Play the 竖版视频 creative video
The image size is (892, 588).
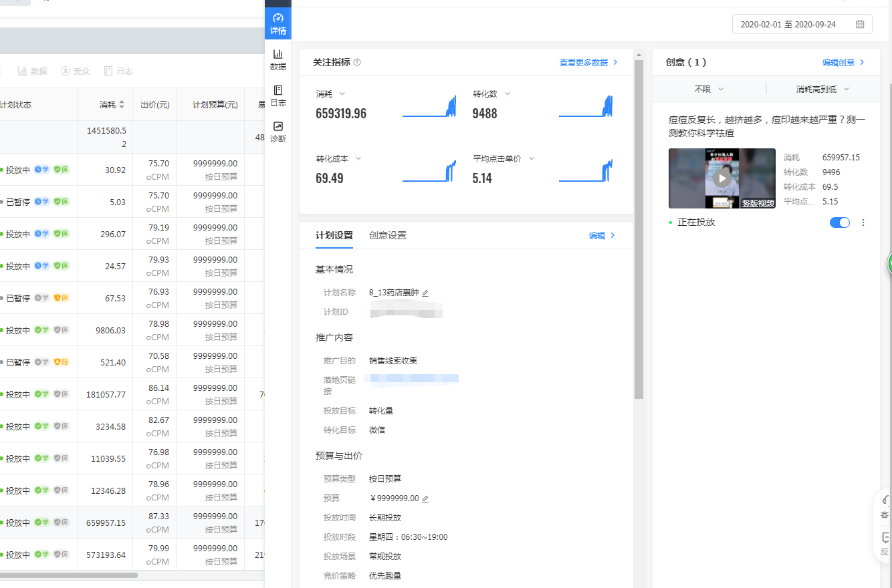click(721, 178)
